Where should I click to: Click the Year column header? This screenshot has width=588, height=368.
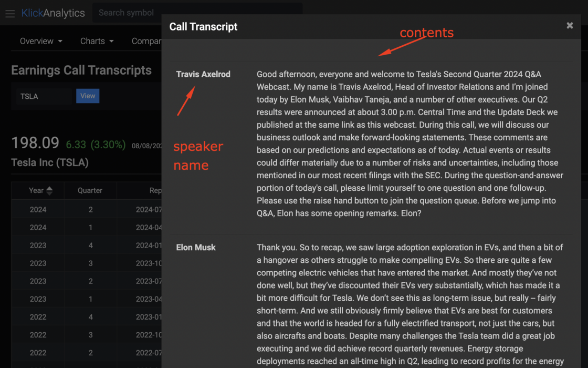pos(37,190)
